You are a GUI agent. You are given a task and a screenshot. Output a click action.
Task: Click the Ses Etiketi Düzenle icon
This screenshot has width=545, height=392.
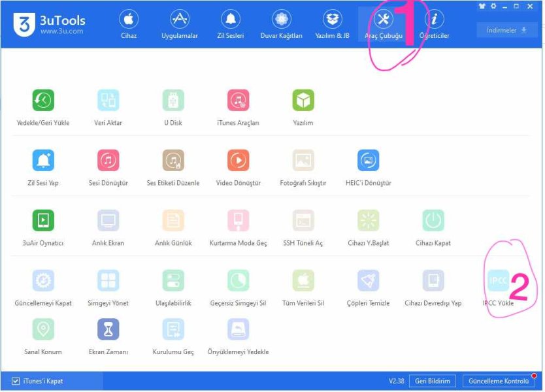(x=173, y=160)
